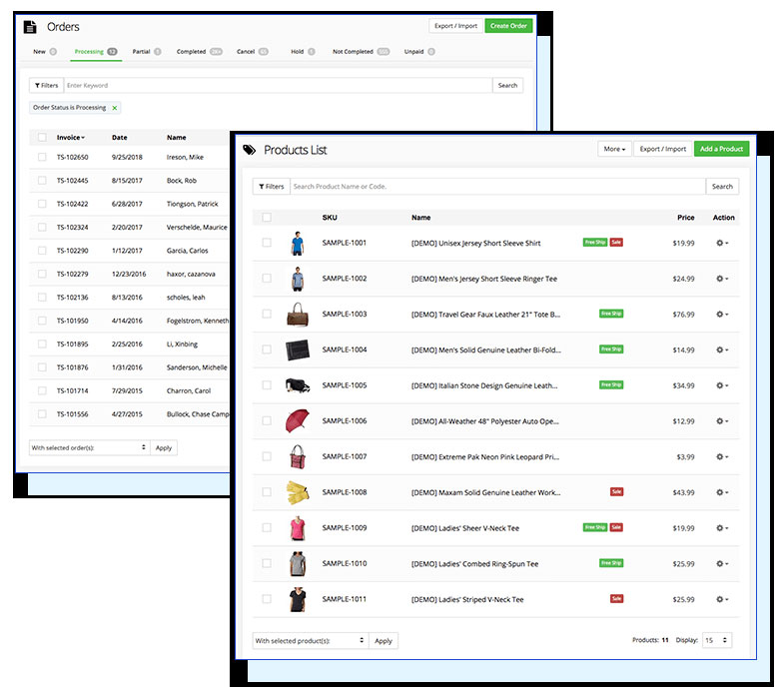This screenshot has height=697, width=784.
Task: Click gear icon for SAMPLE-1001 row
Action: [x=722, y=243]
